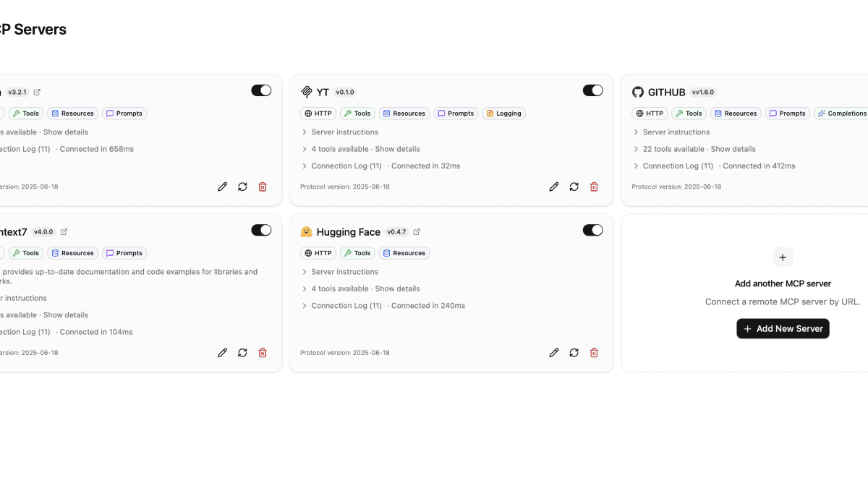Image resolution: width=868 pixels, height=488 pixels.
Task: Click 'Connected in 32ms' text
Action: pyautogui.click(x=426, y=166)
